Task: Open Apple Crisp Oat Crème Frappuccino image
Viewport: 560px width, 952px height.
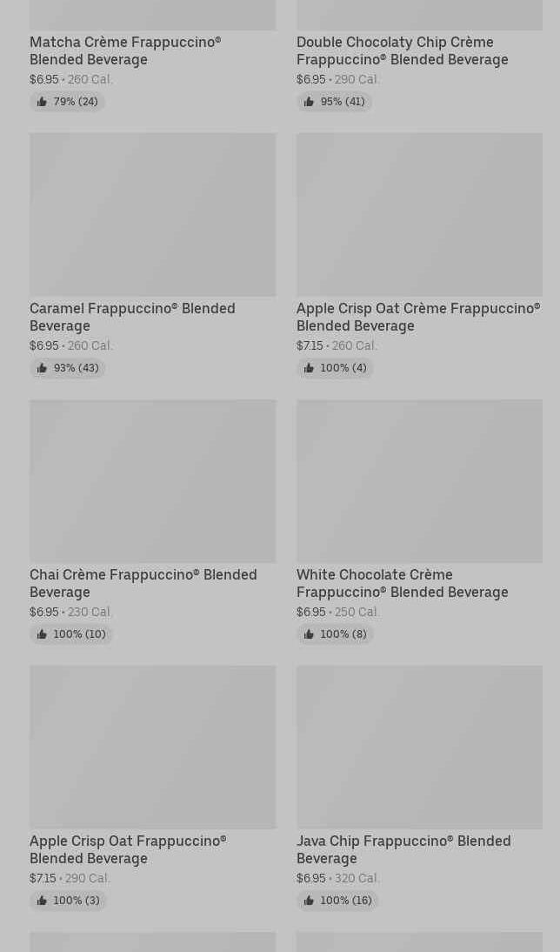Action: pos(419,214)
